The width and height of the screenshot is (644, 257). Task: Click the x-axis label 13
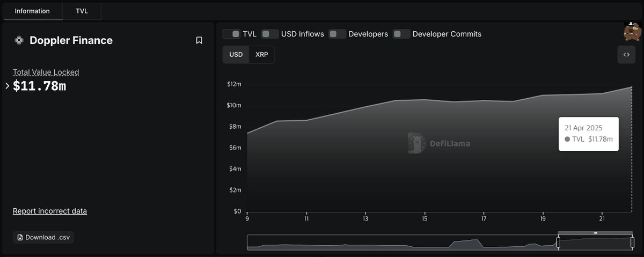click(365, 219)
